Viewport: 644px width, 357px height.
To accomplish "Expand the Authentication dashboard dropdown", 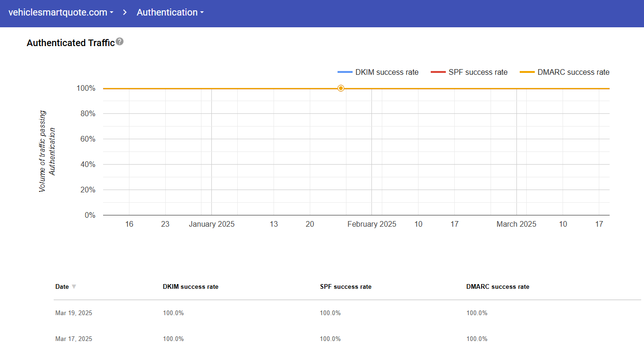I will coord(170,13).
